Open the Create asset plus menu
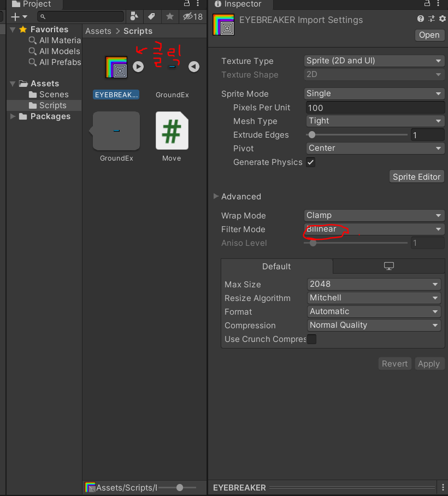This screenshot has height=496, width=448. coord(19,17)
